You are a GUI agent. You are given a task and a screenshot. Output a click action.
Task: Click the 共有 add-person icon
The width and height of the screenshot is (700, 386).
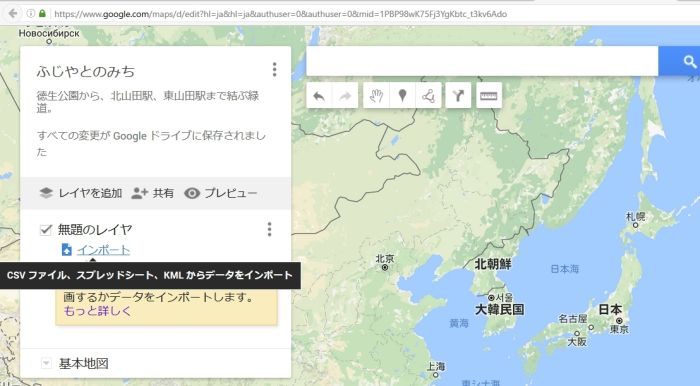[x=139, y=193]
